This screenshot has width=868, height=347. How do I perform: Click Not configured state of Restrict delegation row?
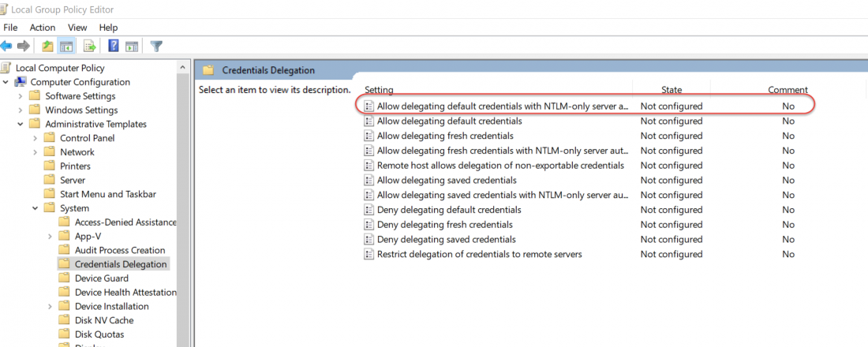tap(672, 254)
